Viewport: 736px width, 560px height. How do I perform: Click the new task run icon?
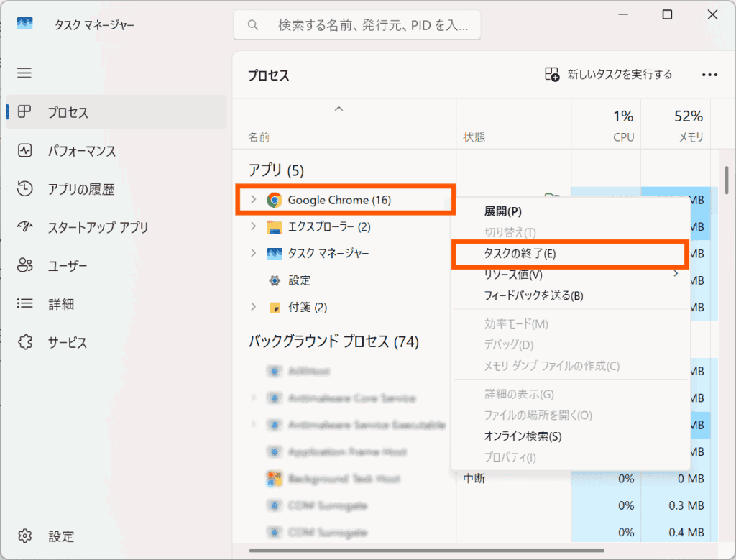point(552,74)
